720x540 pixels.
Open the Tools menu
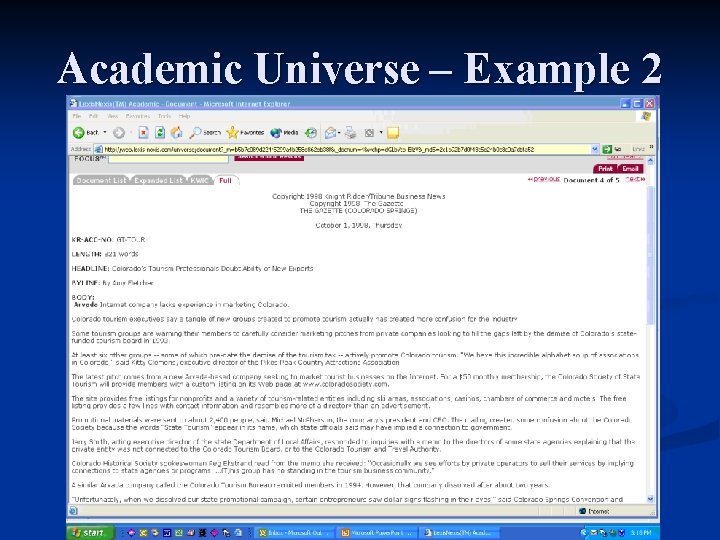[164, 116]
